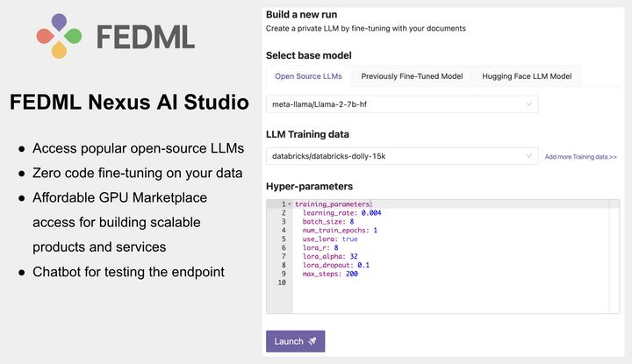Expand the LLM Training data dropdown
The height and width of the screenshot is (364, 632).
click(402, 156)
